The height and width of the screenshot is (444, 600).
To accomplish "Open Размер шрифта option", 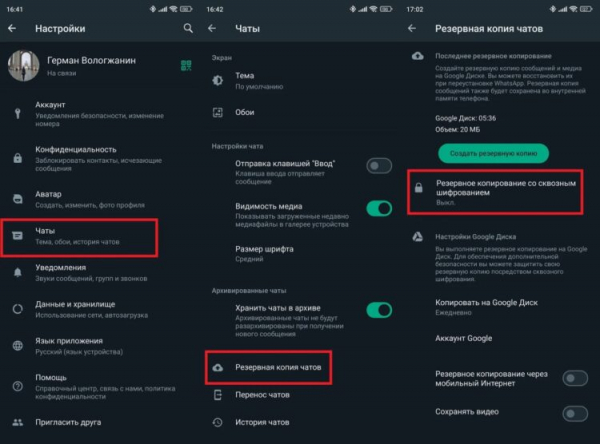I will click(300, 253).
